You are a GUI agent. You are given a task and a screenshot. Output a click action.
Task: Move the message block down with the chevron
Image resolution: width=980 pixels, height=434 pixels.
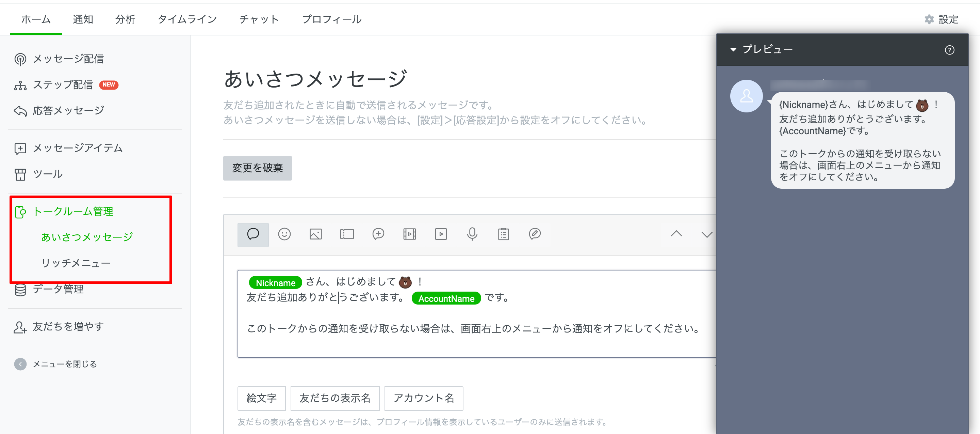(x=706, y=234)
